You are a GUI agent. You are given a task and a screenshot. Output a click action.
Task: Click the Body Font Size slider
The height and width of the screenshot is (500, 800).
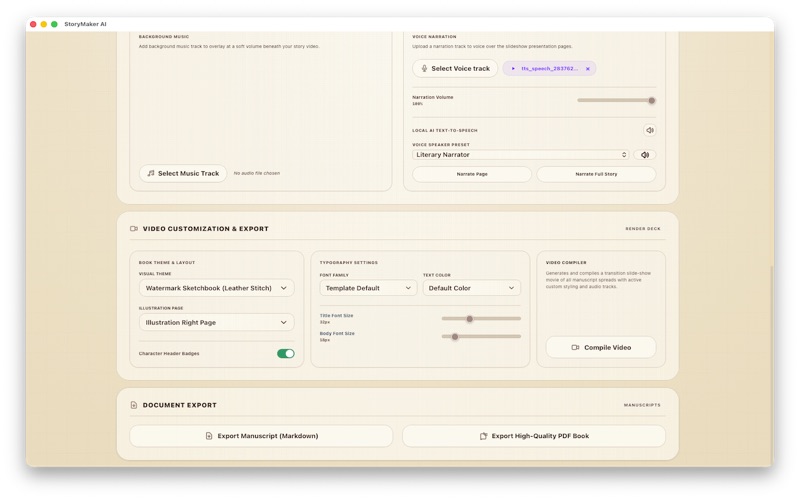tap(481, 337)
